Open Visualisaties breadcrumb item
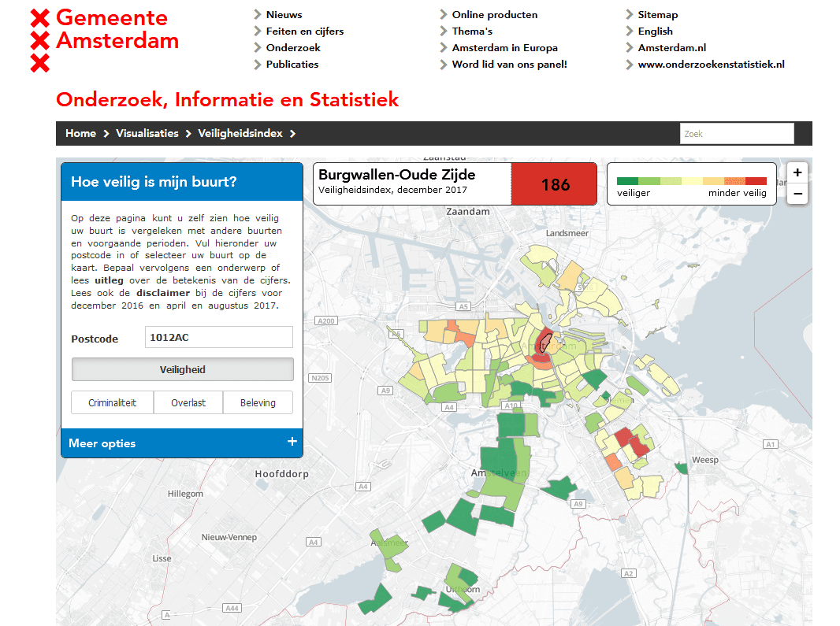This screenshot has height=626, width=840. coord(147,133)
